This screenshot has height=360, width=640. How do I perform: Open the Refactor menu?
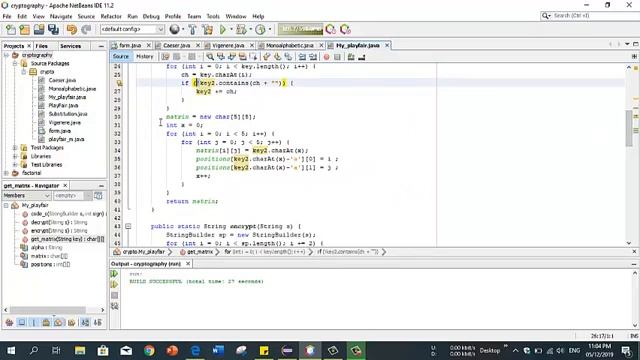pos(111,16)
